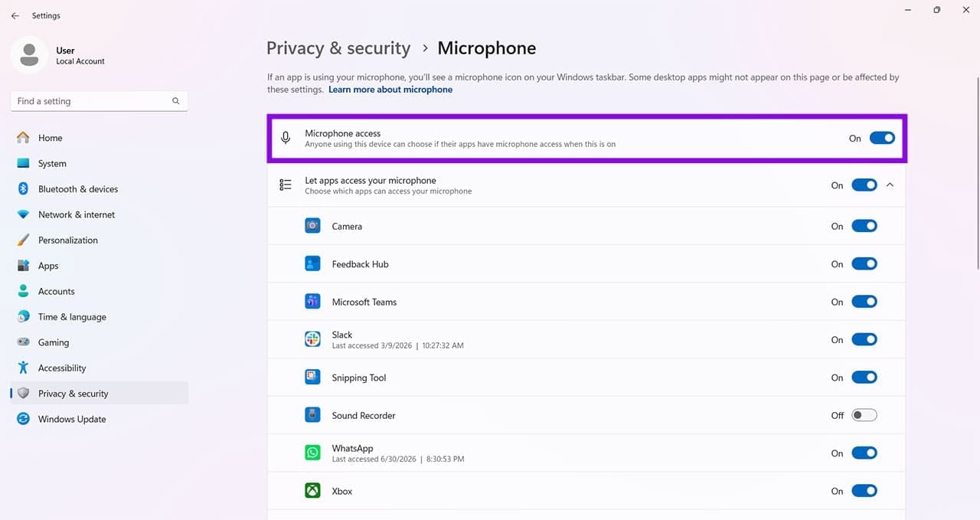980x520 pixels.
Task: Click the Home house icon in sidebar
Action: (23, 138)
